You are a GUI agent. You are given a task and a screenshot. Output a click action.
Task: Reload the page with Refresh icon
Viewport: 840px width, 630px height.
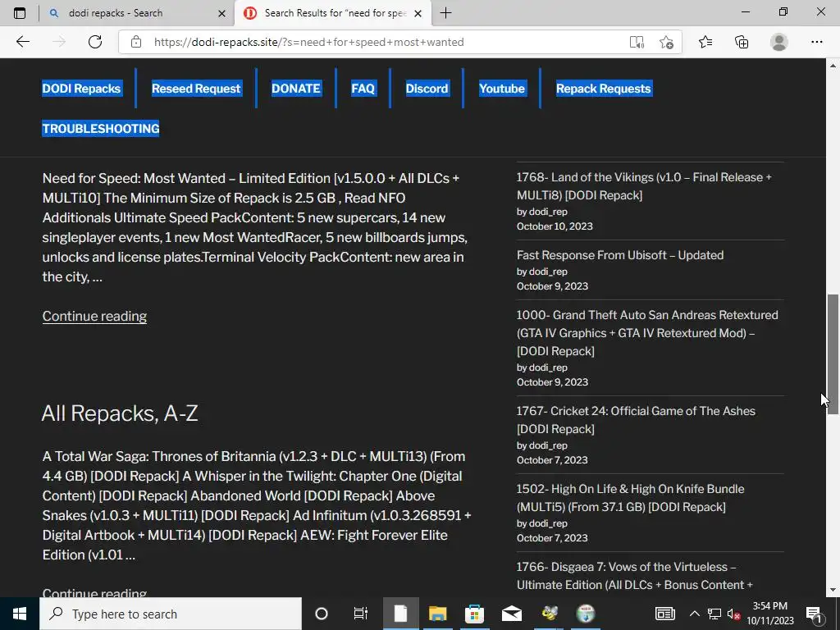[95, 42]
